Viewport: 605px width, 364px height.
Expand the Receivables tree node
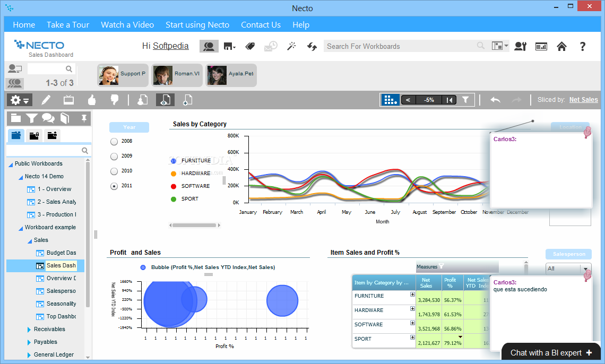[29, 330]
